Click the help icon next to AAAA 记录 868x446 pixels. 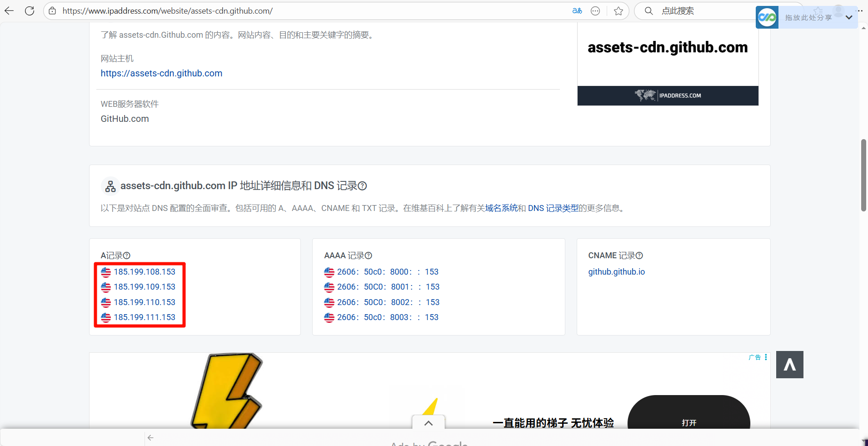tap(369, 256)
